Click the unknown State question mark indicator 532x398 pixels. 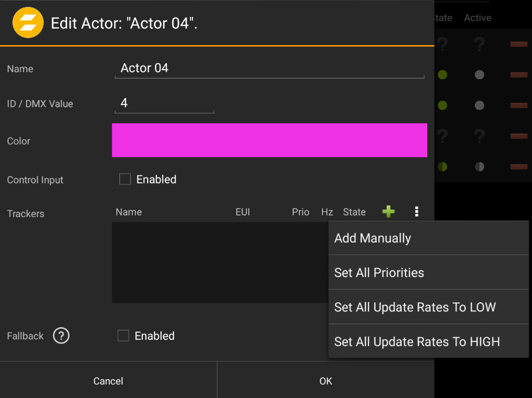[442, 44]
